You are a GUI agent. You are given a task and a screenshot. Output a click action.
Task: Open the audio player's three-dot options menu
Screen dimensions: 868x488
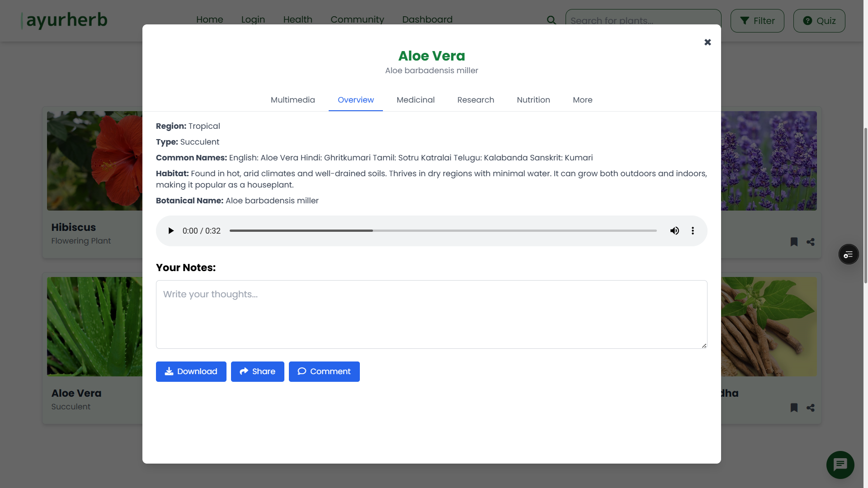point(693,230)
